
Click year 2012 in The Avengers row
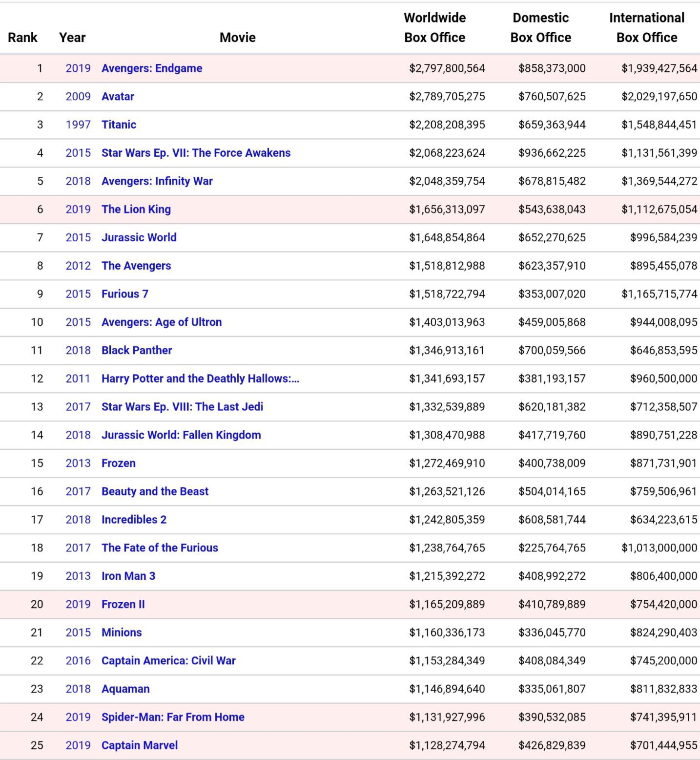point(78,266)
